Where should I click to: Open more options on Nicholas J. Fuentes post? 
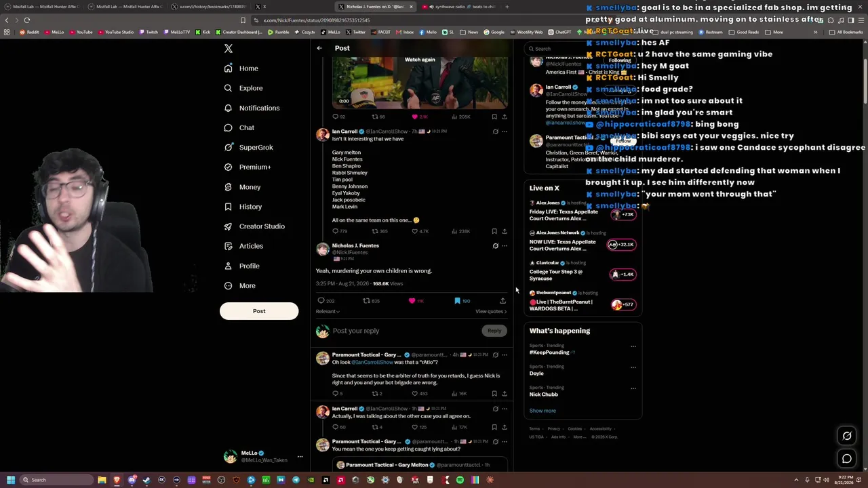(x=504, y=246)
